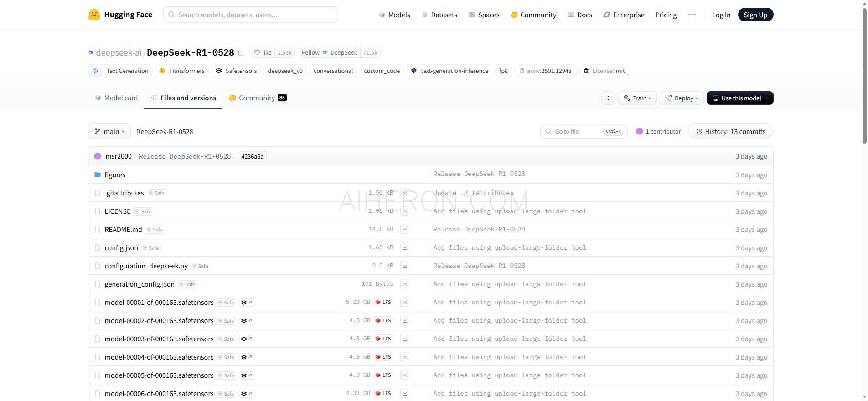Download model-00002-of-000163.safetensors
Image resolution: width=868 pixels, height=401 pixels.
click(x=405, y=320)
